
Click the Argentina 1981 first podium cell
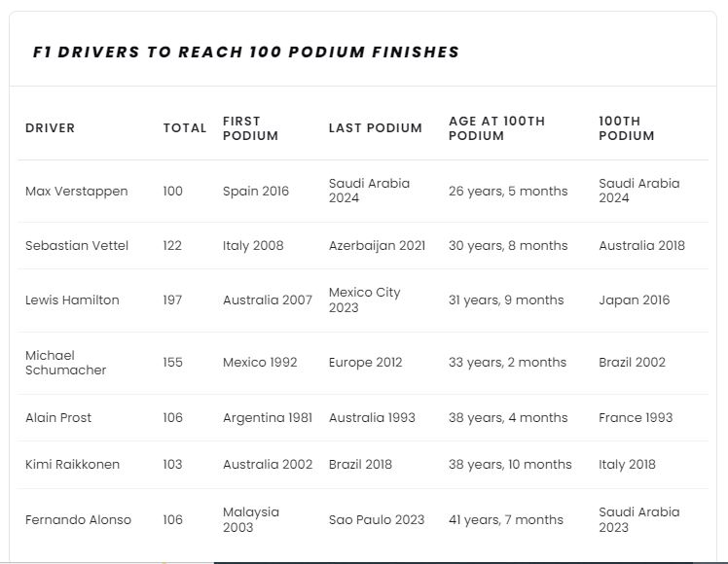point(268,418)
